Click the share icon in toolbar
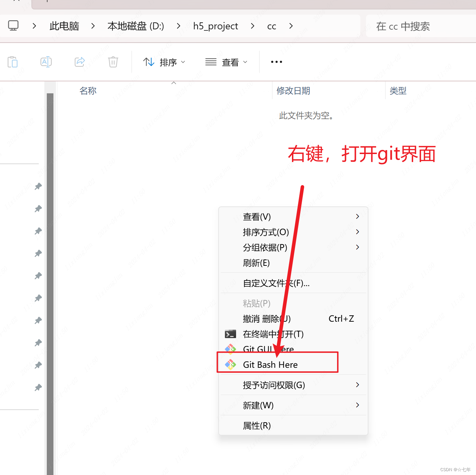This screenshot has width=476, height=475. tap(80, 62)
